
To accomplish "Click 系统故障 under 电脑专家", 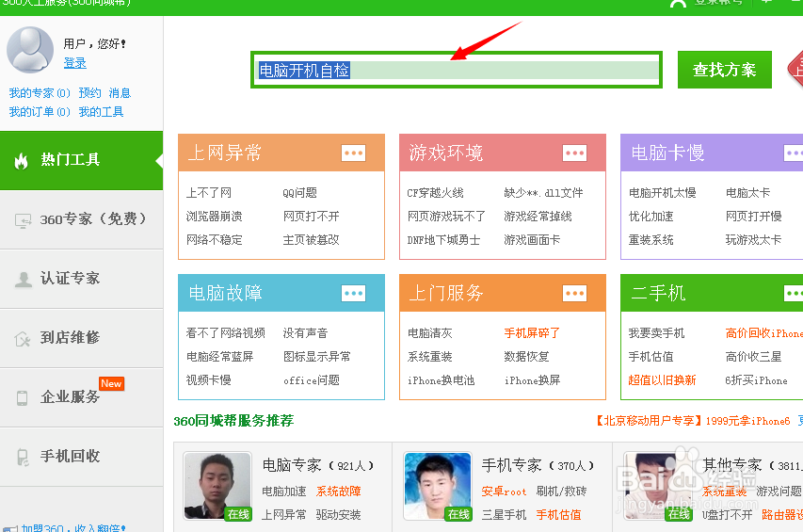I will point(339,492).
